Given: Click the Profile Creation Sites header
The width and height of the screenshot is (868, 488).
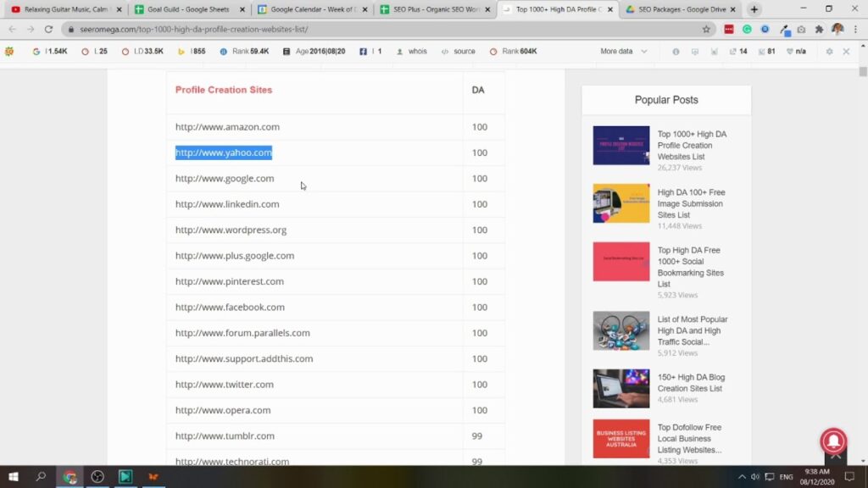Looking at the screenshot, I should click(x=224, y=90).
